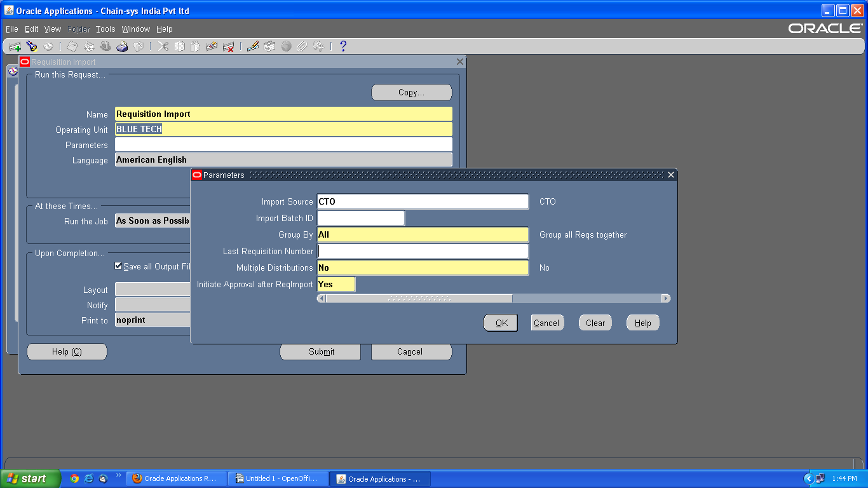Click the Help button in Parameters dialog
868x488 pixels.
click(643, 323)
